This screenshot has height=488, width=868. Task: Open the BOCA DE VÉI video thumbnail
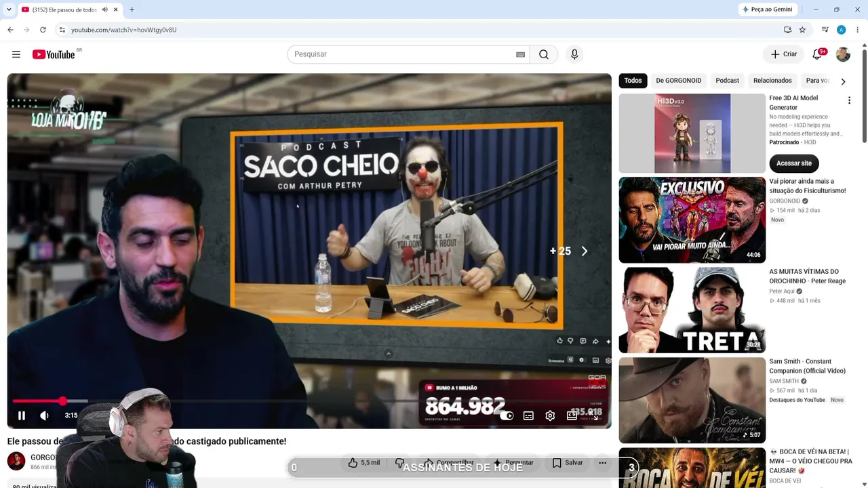[692, 468]
